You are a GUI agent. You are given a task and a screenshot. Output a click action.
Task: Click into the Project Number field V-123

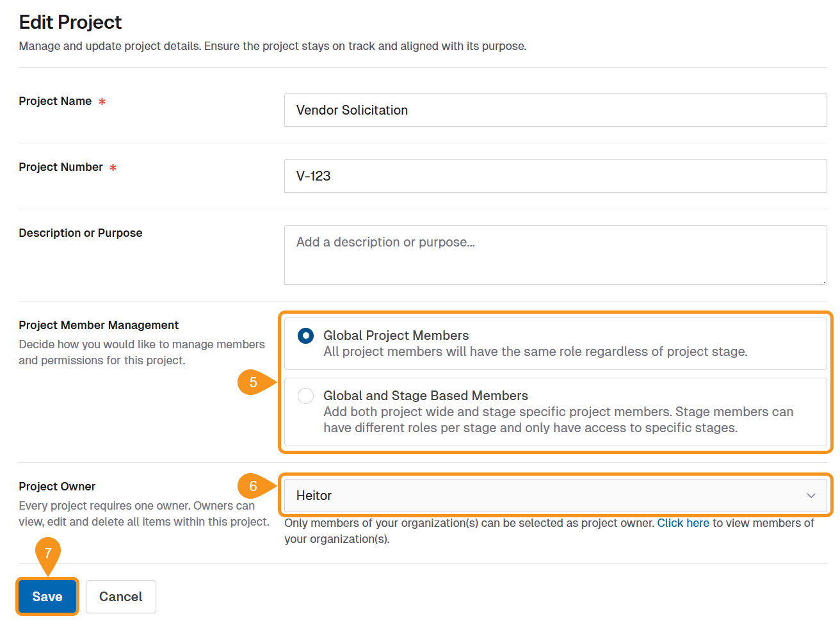(554, 176)
